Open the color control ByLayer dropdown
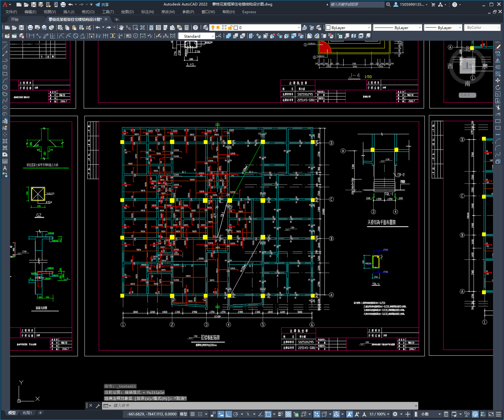504x420 pixels. (348, 28)
